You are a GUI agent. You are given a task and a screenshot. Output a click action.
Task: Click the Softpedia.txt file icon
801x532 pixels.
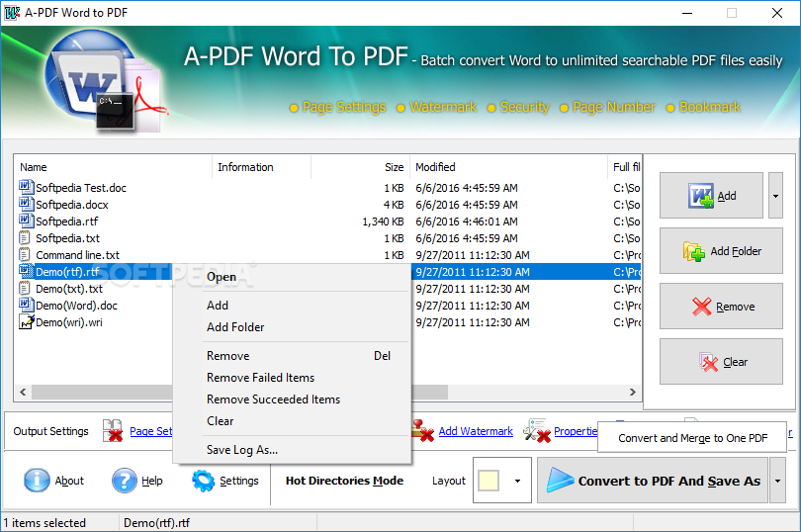25,237
